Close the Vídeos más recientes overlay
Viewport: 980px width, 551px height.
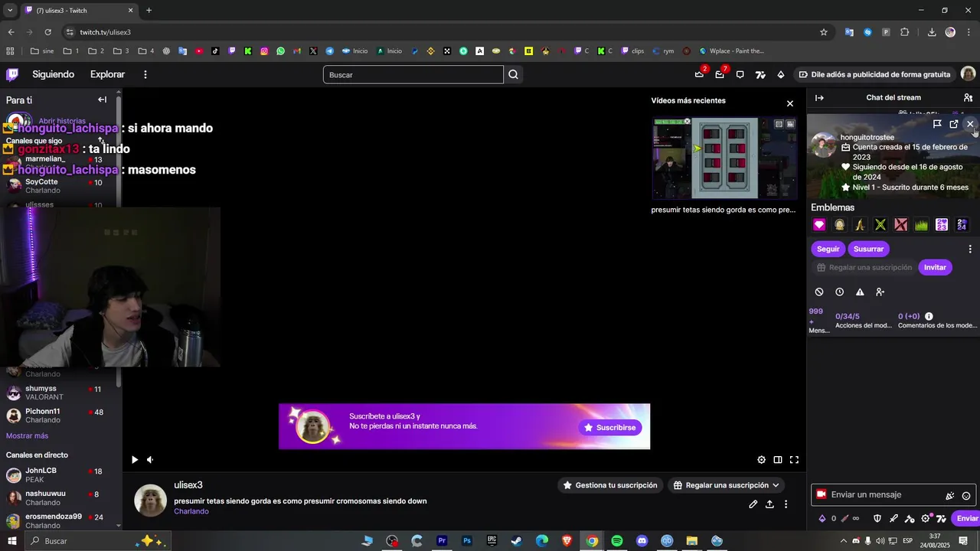tap(790, 103)
